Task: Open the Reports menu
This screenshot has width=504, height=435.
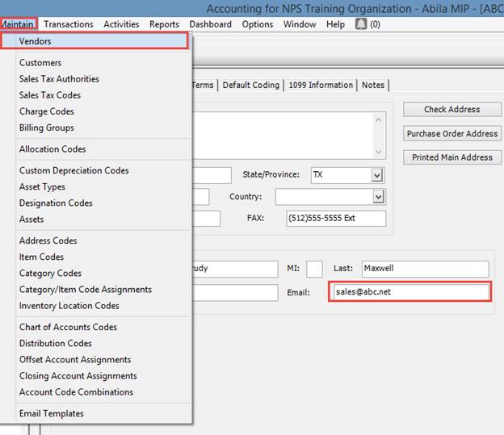Action: tap(164, 24)
